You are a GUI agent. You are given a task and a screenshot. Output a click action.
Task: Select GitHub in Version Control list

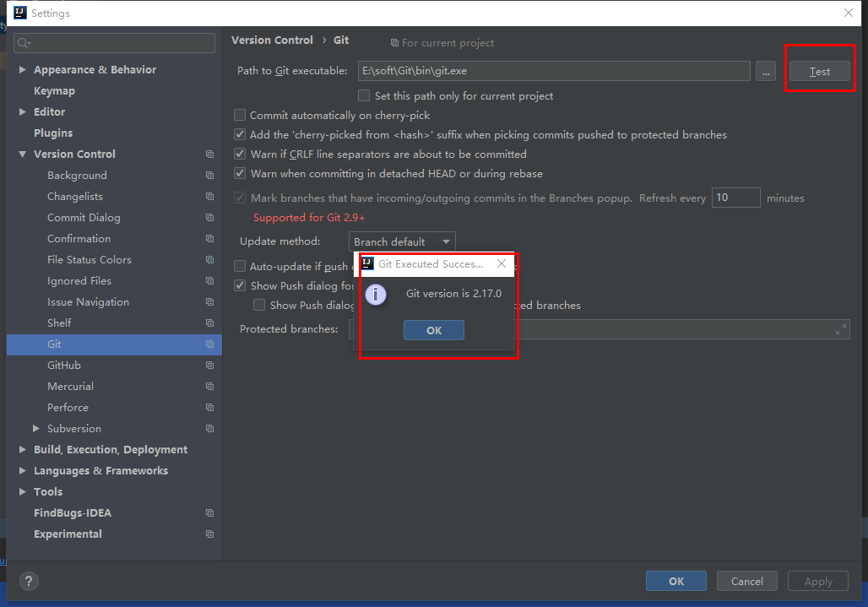pyautogui.click(x=64, y=366)
